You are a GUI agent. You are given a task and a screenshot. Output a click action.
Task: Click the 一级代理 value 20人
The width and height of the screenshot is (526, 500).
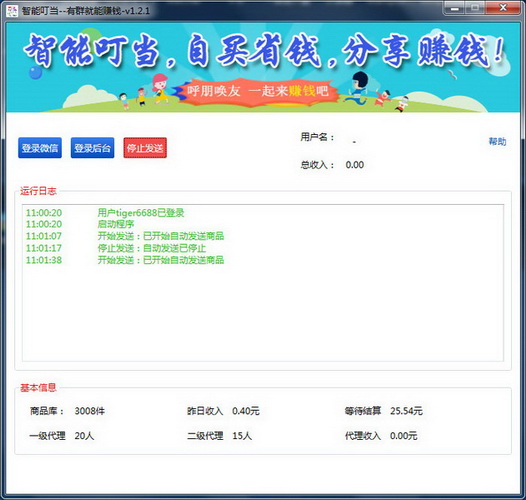(84, 436)
